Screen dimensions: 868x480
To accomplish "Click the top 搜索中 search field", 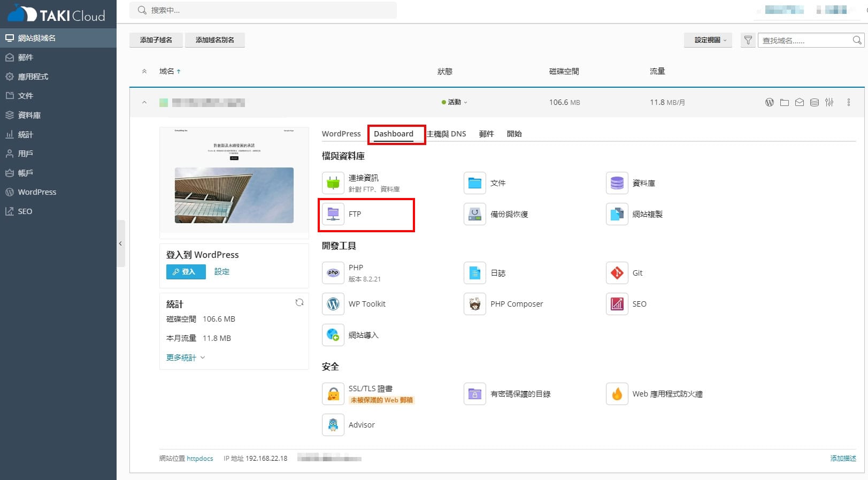I will pos(263,10).
